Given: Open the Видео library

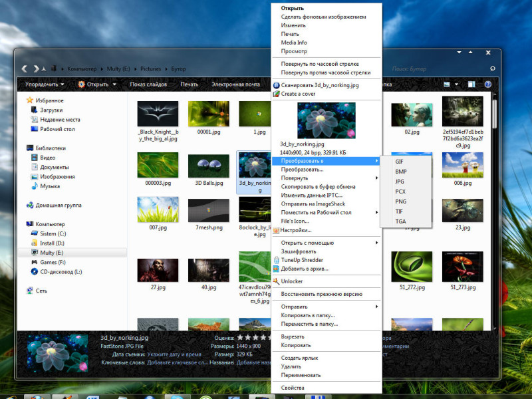Looking at the screenshot, I should click(47, 158).
